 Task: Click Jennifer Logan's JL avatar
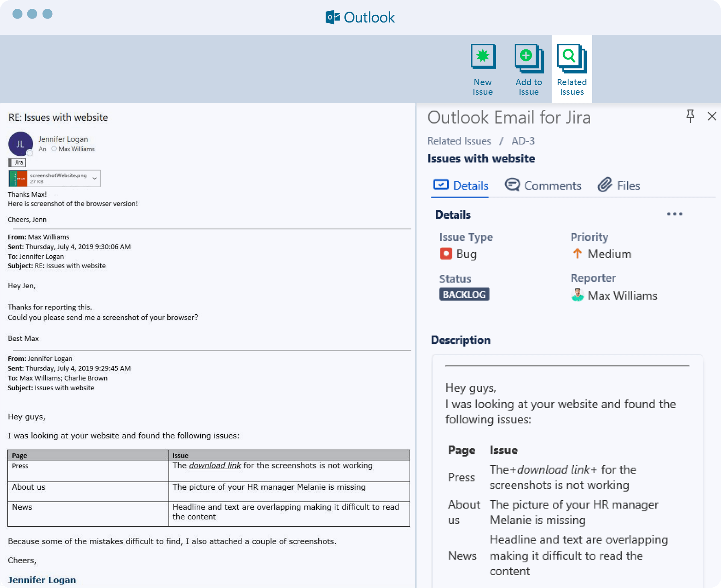pos(20,144)
